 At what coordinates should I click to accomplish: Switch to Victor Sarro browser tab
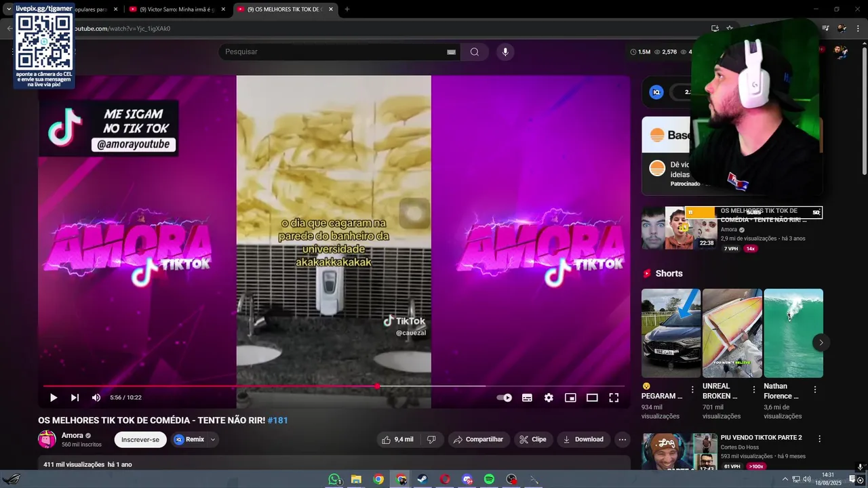pyautogui.click(x=176, y=9)
